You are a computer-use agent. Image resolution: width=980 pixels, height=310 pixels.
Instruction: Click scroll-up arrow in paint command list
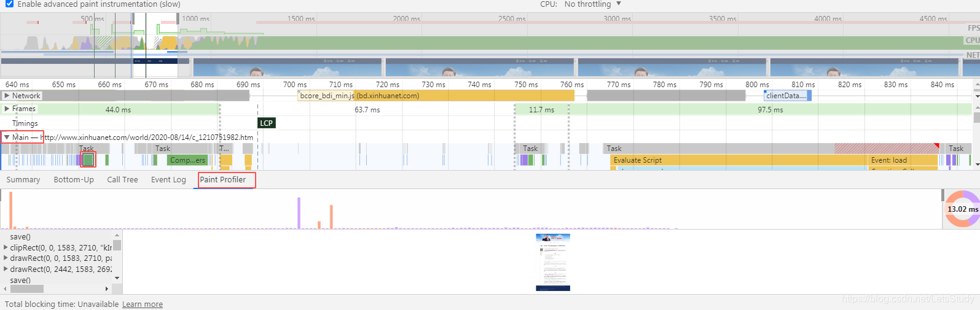117,236
